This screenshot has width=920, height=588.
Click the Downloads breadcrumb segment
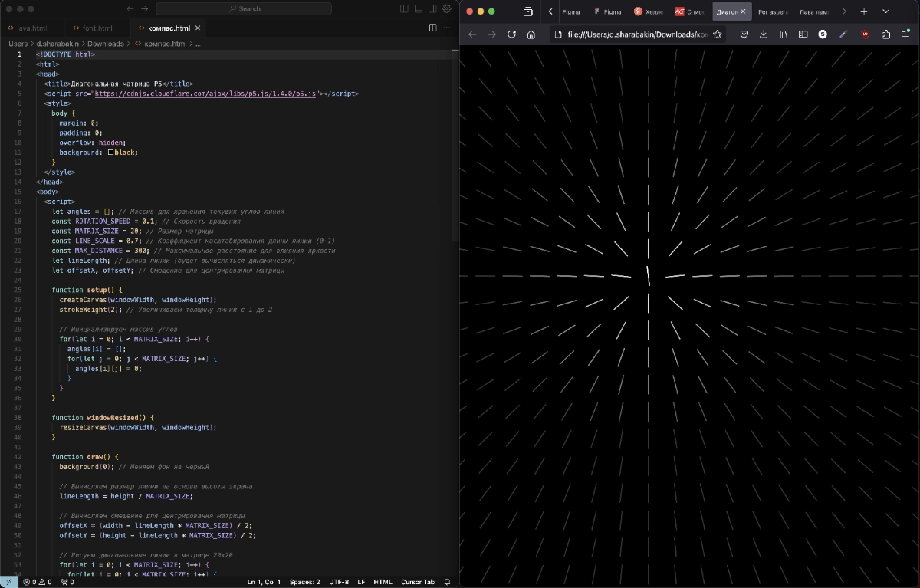click(105, 44)
